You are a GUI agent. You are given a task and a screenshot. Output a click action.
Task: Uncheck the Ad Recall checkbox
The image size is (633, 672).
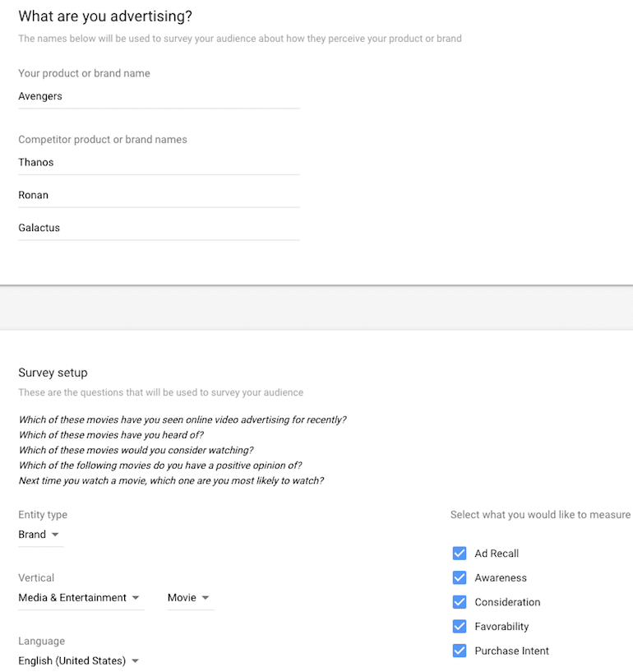pyautogui.click(x=459, y=554)
